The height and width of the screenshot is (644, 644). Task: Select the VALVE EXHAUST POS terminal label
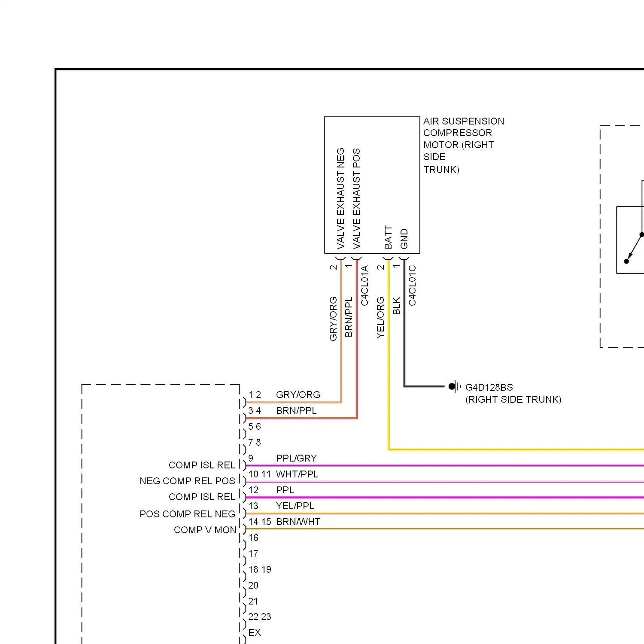[x=356, y=199]
